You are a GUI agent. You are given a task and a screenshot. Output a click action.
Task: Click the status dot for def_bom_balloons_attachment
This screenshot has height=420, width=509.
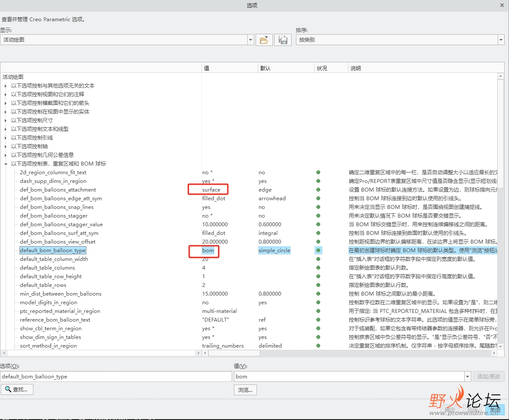(318, 190)
